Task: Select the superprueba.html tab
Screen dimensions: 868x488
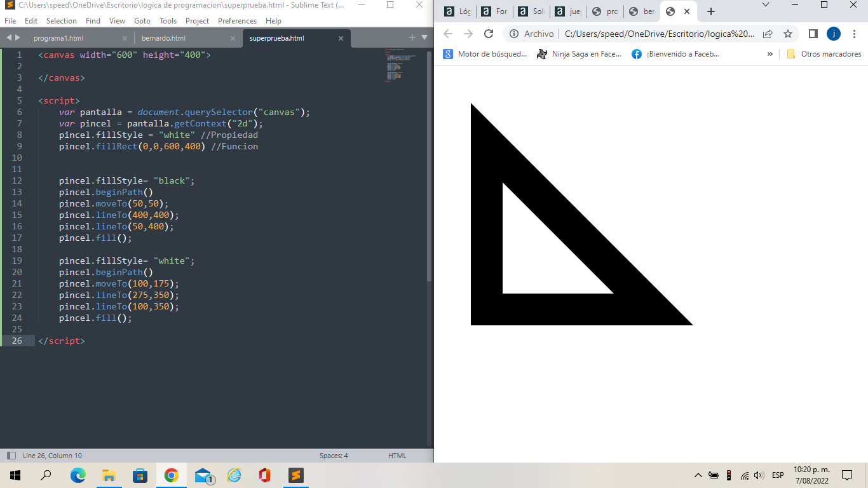Action: pos(276,38)
